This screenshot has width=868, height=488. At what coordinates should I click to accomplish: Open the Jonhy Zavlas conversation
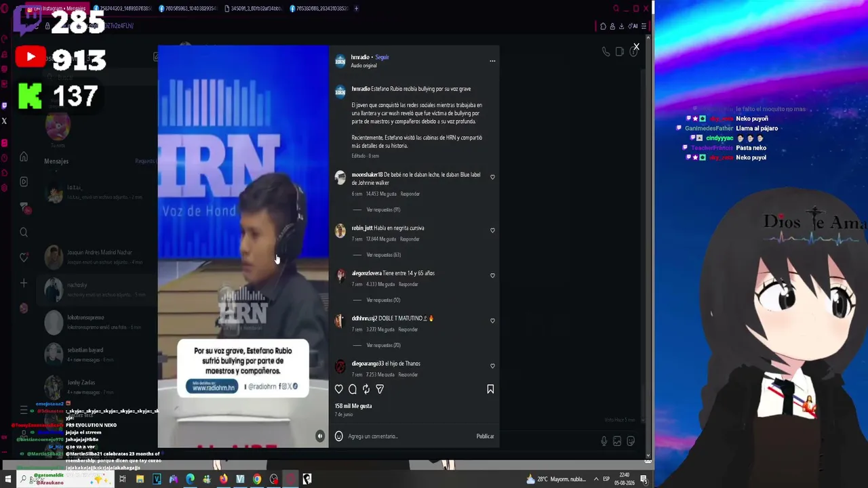[96, 387]
